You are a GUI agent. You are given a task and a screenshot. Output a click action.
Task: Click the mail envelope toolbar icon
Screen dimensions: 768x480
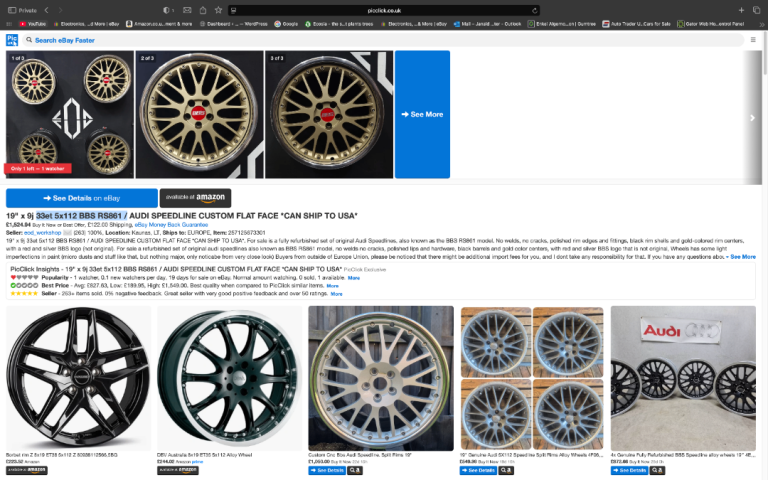(x=187, y=10)
